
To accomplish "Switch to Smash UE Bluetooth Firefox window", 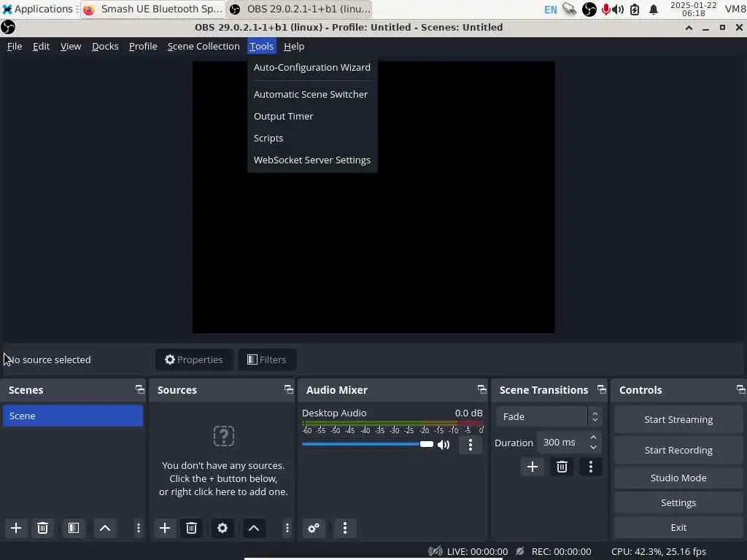I will 152,9.
